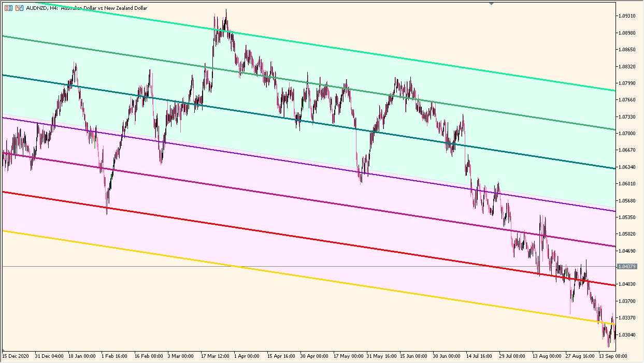This screenshot has height=363, width=644.
Task: Click the chart shift triangle marker
Action: [x=491, y=4]
